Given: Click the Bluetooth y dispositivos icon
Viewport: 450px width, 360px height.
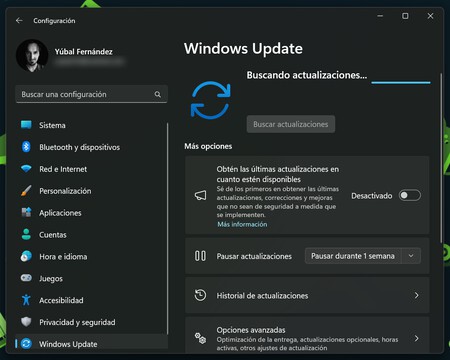Looking at the screenshot, I should 26,147.
